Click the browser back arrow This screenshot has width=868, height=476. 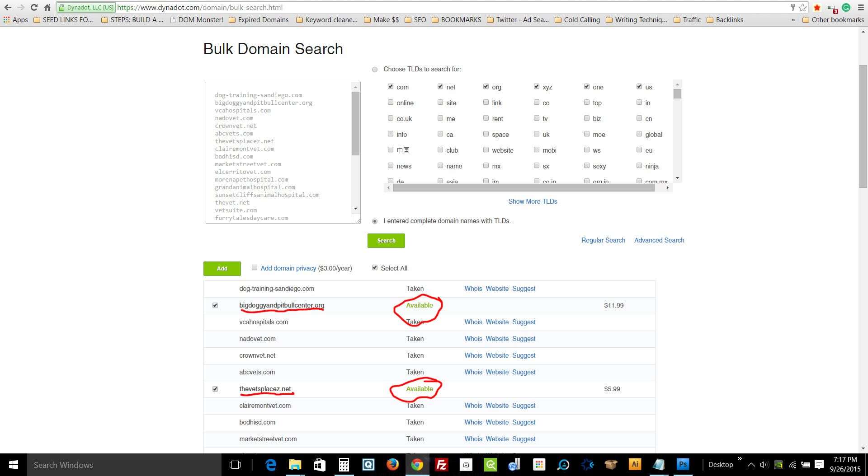8,8
